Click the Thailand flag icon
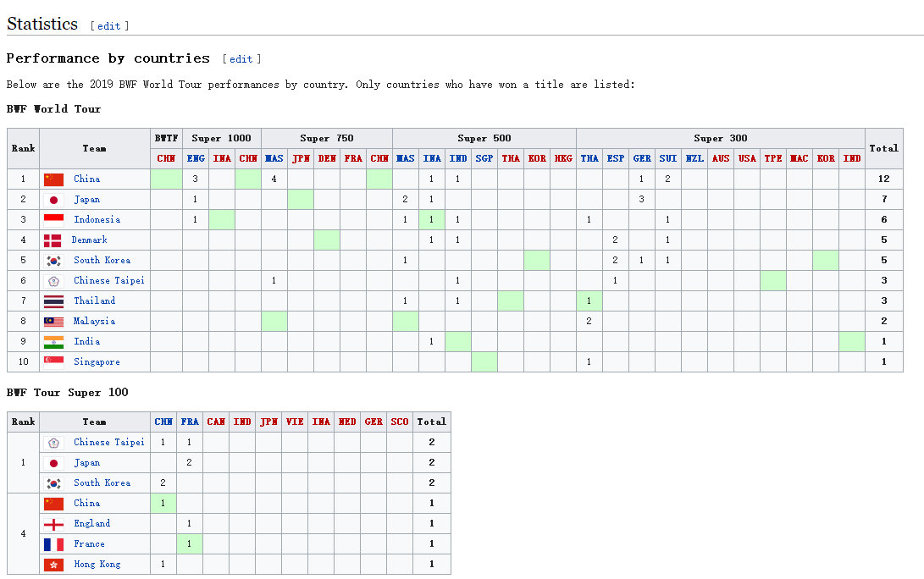This screenshot has width=924, height=579. click(x=53, y=301)
